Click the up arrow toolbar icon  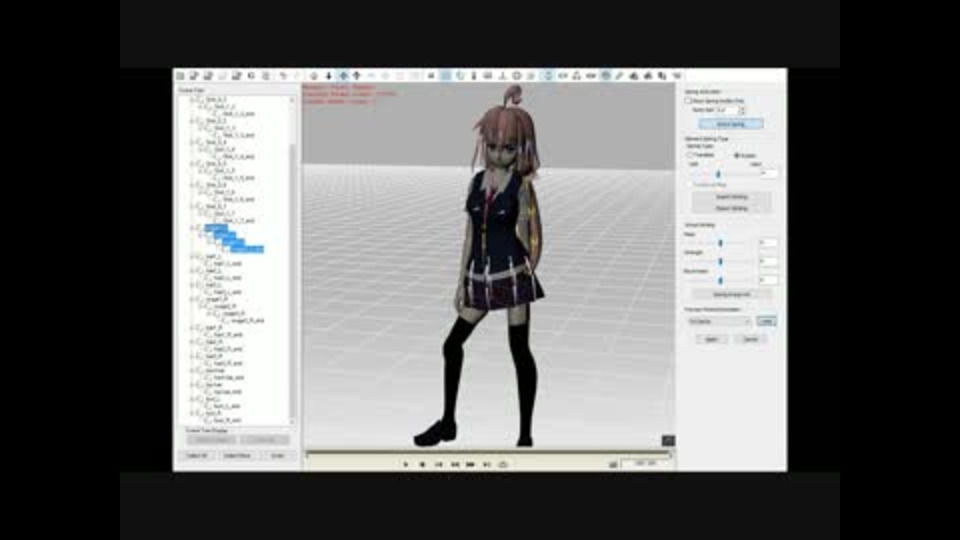click(356, 75)
